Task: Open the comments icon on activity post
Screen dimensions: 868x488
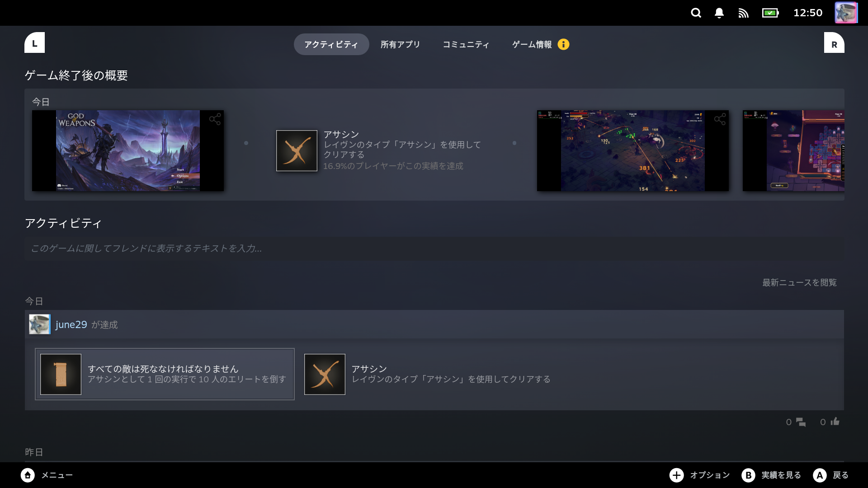Action: 801,422
